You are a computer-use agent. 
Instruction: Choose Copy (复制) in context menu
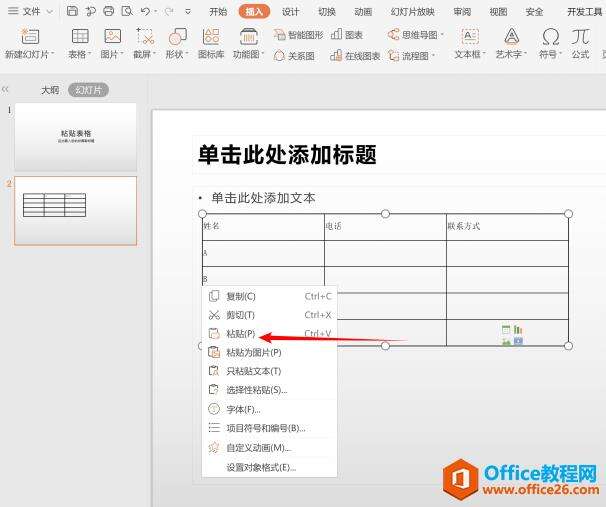tap(269, 296)
